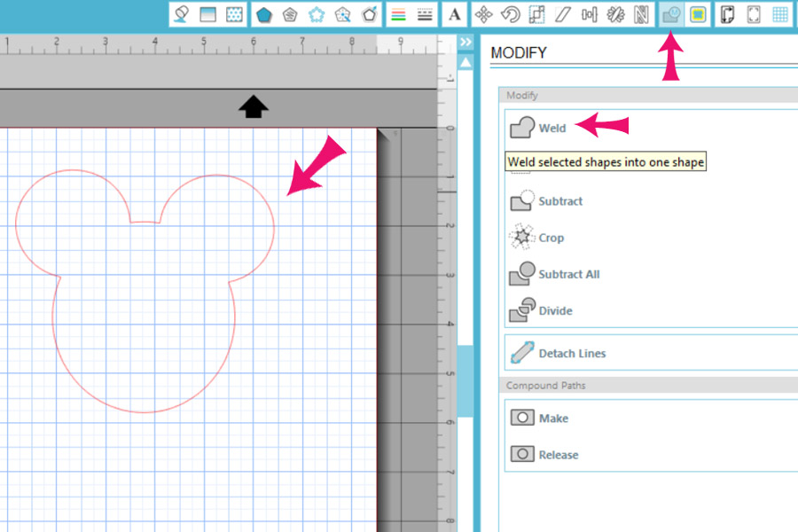798x532 pixels.
Task: Open the Align panel
Action: tap(590, 14)
